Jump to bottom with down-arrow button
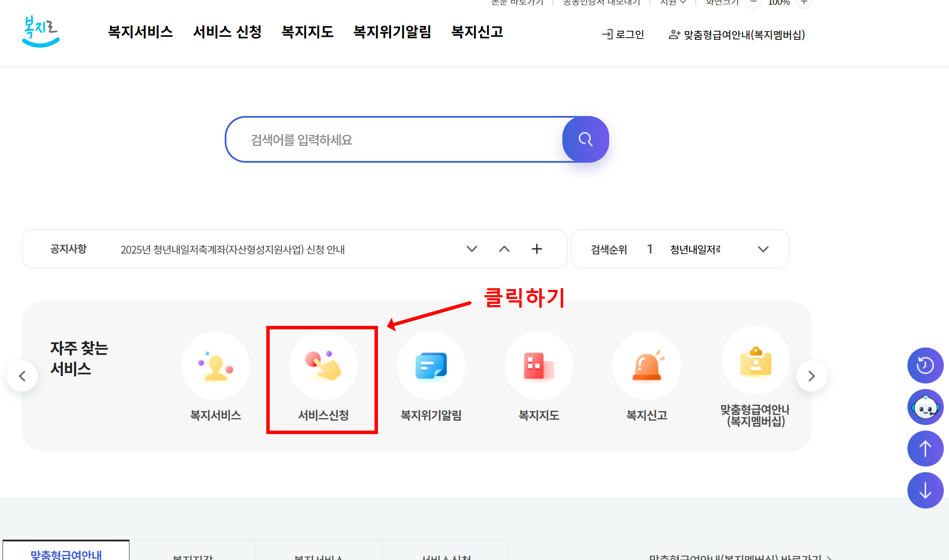 925,490
